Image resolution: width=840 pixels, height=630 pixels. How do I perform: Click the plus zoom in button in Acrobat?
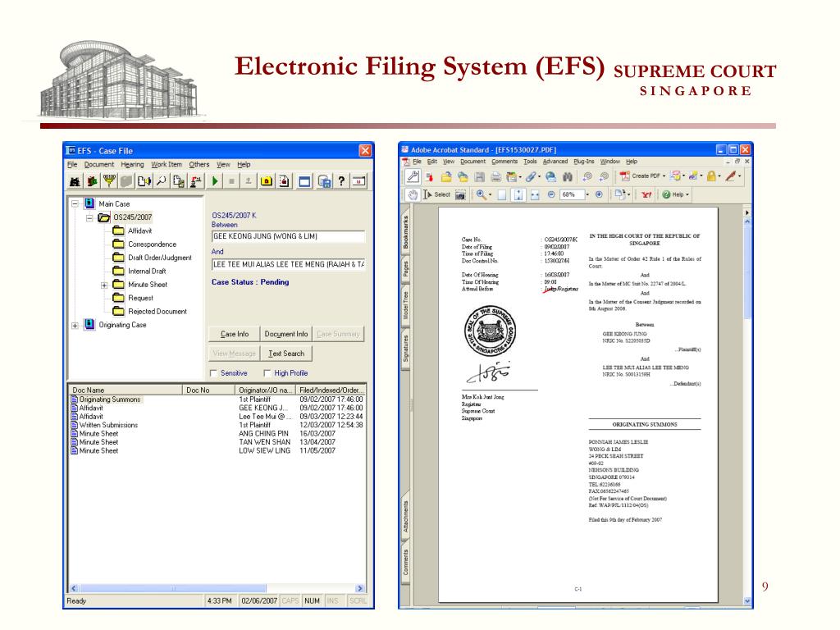pyautogui.click(x=599, y=194)
